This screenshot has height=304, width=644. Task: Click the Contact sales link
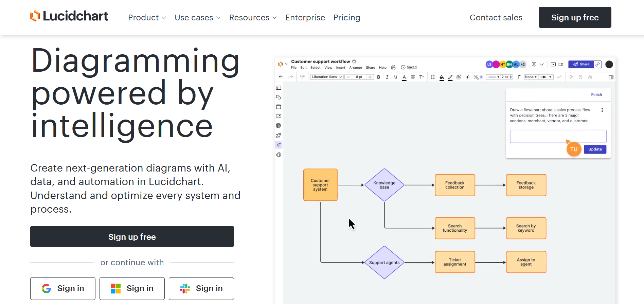coord(496,18)
